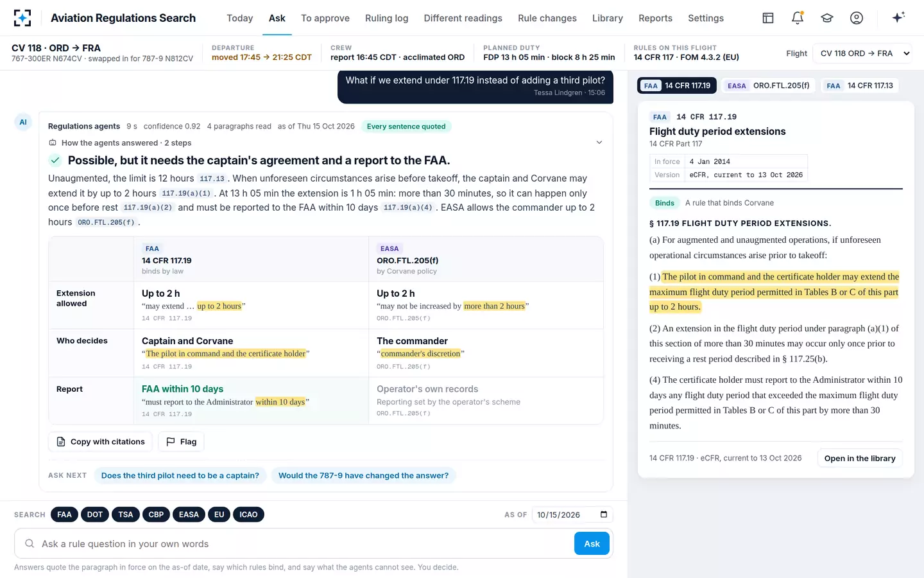Select the FAA 14 CFR 117.13 source tab
Image resolution: width=924 pixels, height=578 pixels.
point(860,85)
